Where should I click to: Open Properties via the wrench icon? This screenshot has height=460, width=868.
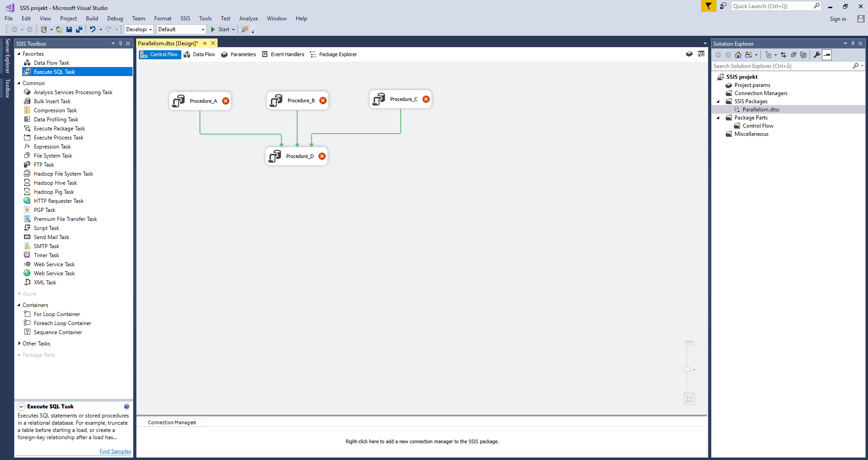[816, 55]
